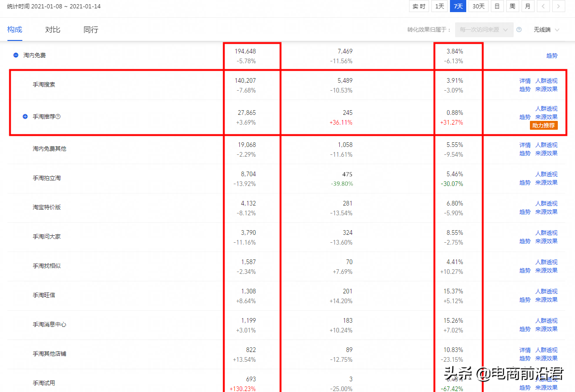Open 详情 for 淘内免费其他
Image resolution: width=575 pixels, height=392 pixels.
point(525,145)
